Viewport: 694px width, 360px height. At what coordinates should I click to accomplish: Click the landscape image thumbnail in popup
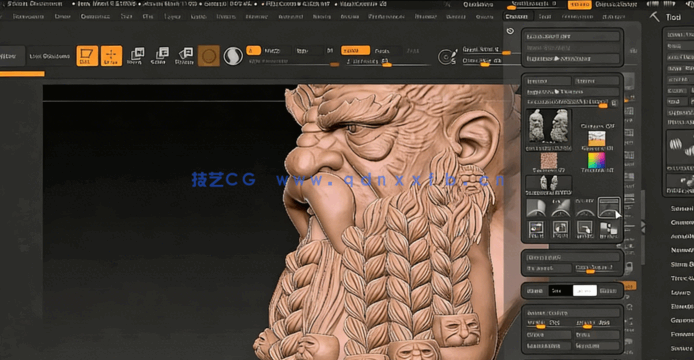[x=597, y=138]
